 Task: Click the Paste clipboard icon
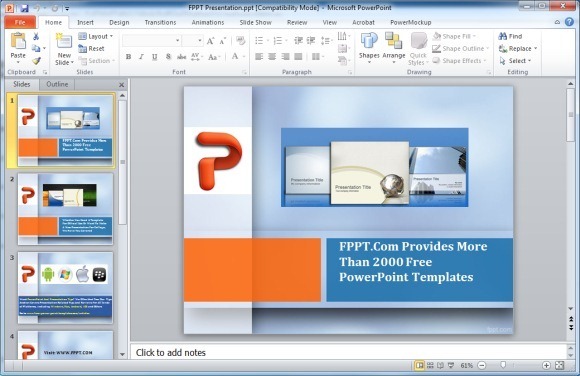18,41
